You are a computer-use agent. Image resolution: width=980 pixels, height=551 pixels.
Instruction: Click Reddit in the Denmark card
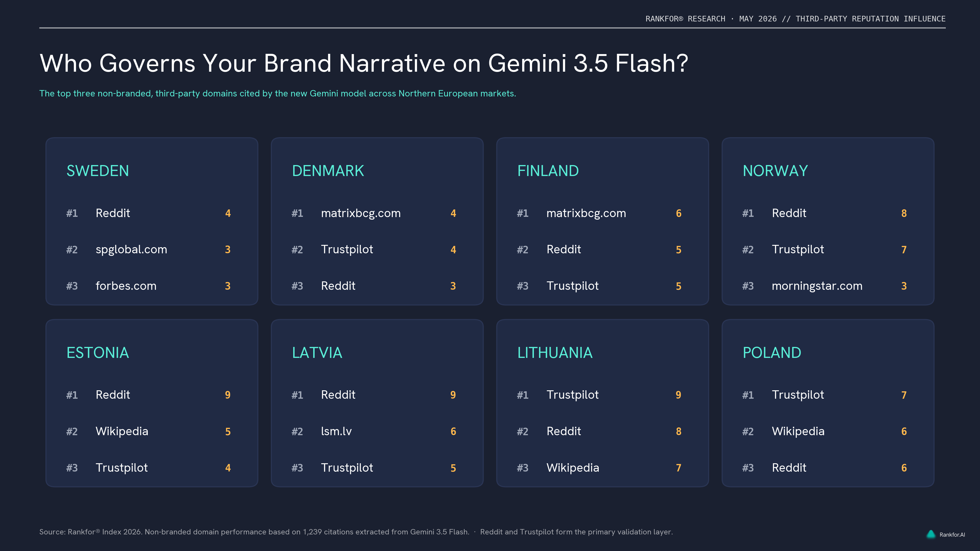click(x=338, y=286)
